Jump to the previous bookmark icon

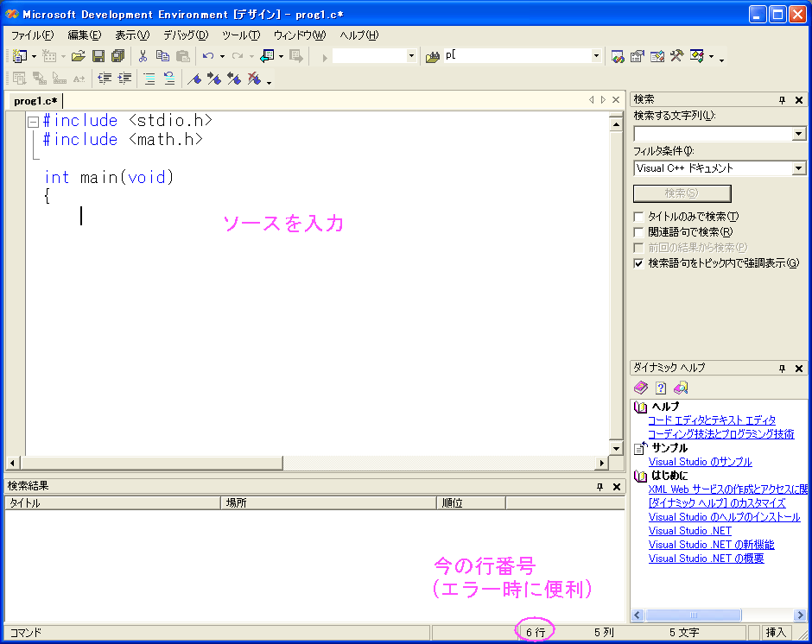pos(234,79)
